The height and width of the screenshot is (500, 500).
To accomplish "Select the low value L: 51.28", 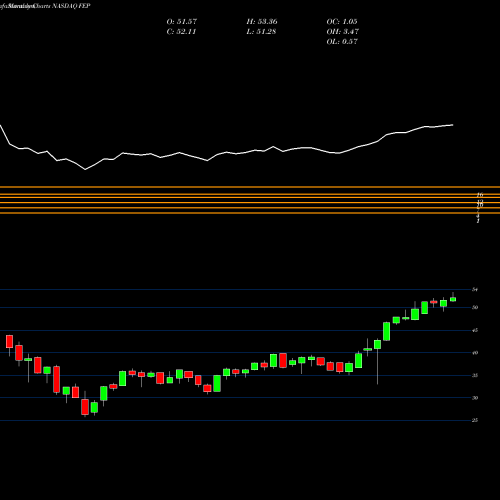I will tap(261, 32).
